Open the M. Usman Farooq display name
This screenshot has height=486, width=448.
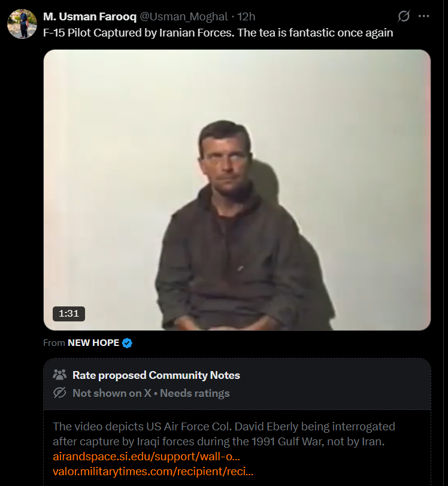coord(90,16)
